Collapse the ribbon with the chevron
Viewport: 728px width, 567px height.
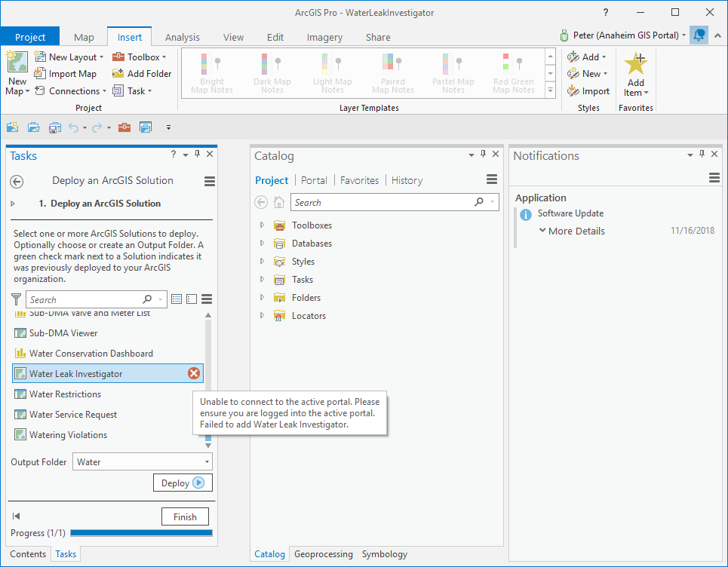(717, 35)
